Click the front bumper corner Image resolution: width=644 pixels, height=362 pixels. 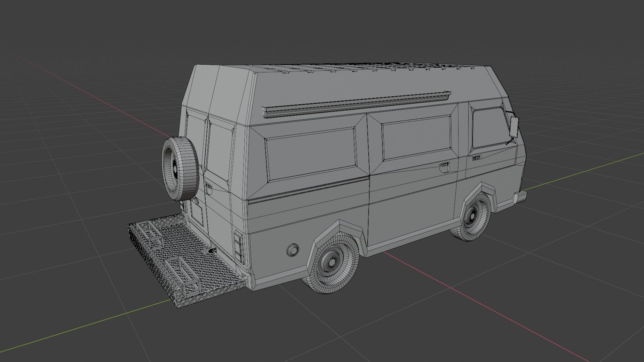pyautogui.click(x=520, y=197)
